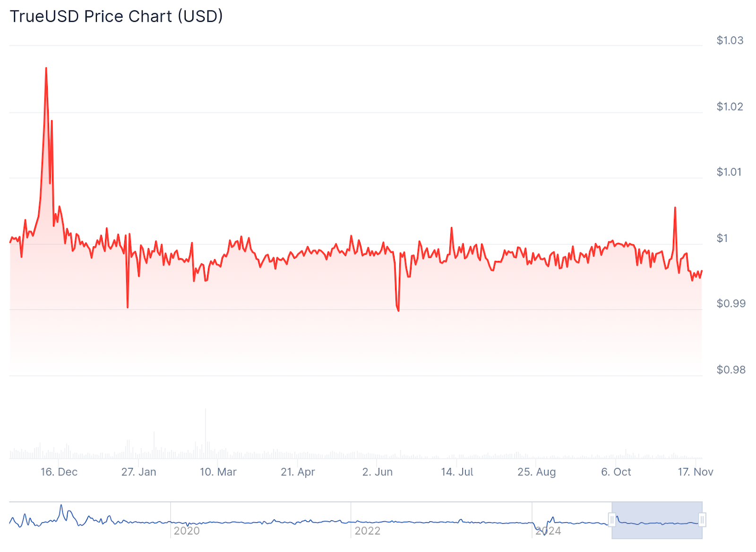The image size is (756, 552).
Task: Click the $0.98 price axis label
Action: point(731,370)
